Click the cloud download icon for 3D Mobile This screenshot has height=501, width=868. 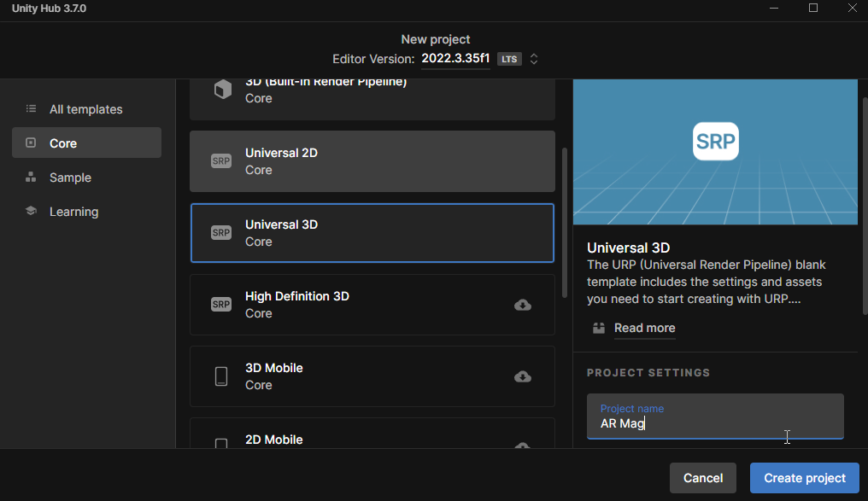(522, 376)
